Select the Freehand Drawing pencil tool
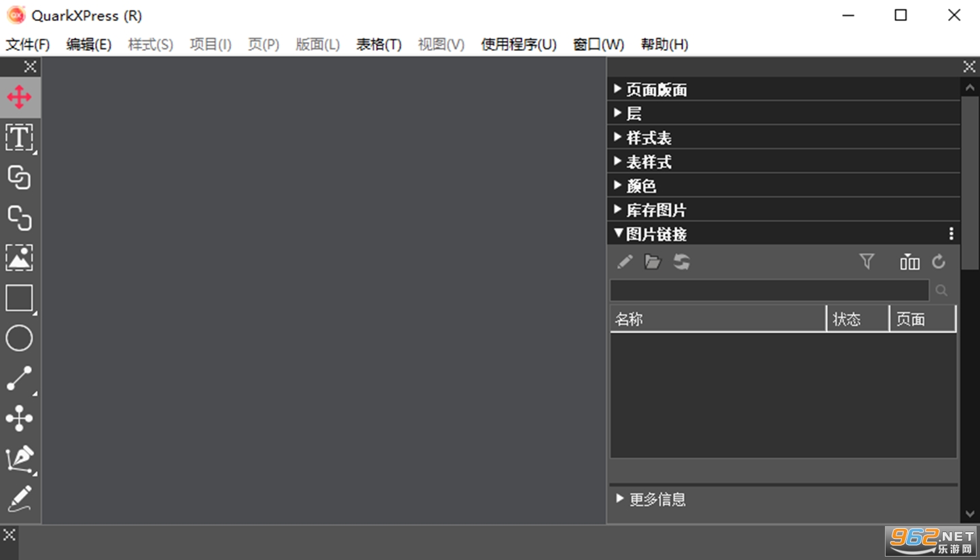This screenshot has height=560, width=980. pyautogui.click(x=19, y=498)
